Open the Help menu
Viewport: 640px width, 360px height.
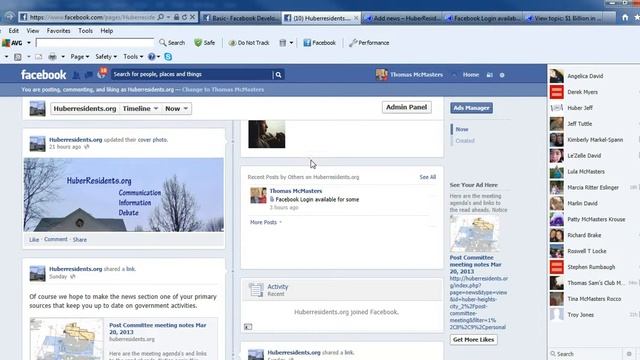tap(107, 31)
